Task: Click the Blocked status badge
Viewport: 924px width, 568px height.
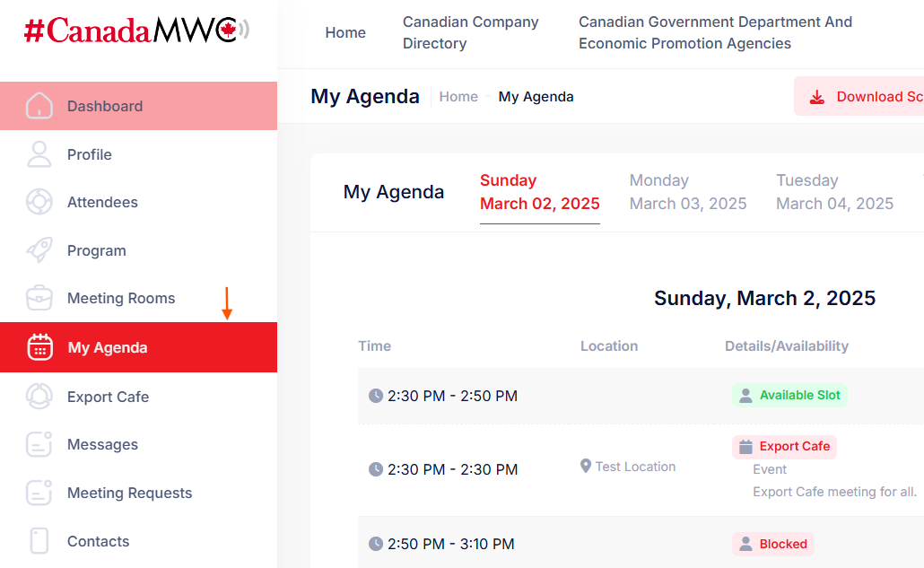Action: (773, 544)
